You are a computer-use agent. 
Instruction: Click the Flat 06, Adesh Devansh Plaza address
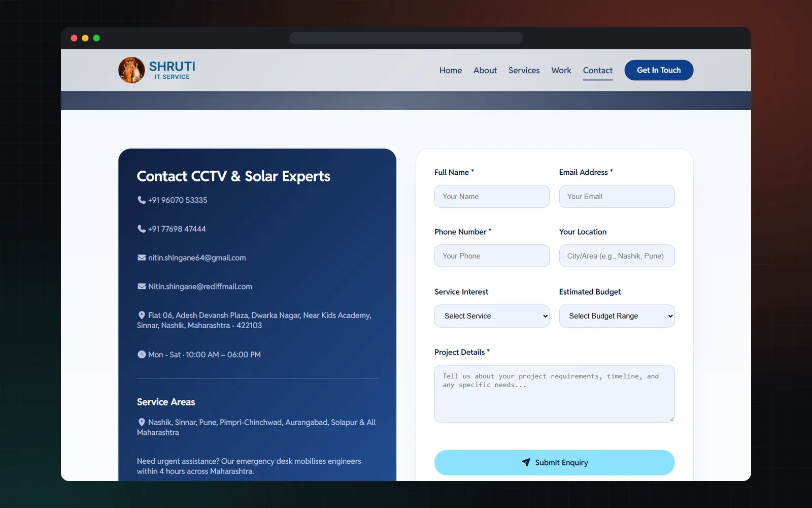coord(254,321)
